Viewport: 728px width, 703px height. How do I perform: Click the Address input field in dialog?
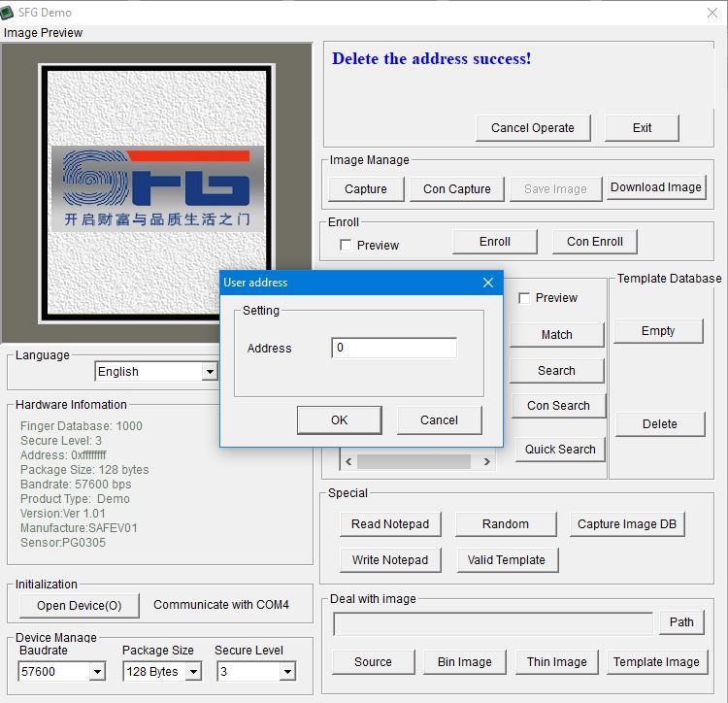pyautogui.click(x=394, y=348)
